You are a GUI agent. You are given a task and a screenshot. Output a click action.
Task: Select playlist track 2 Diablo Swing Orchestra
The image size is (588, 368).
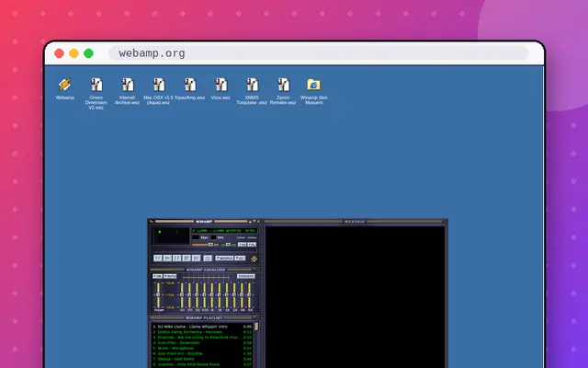202,332
